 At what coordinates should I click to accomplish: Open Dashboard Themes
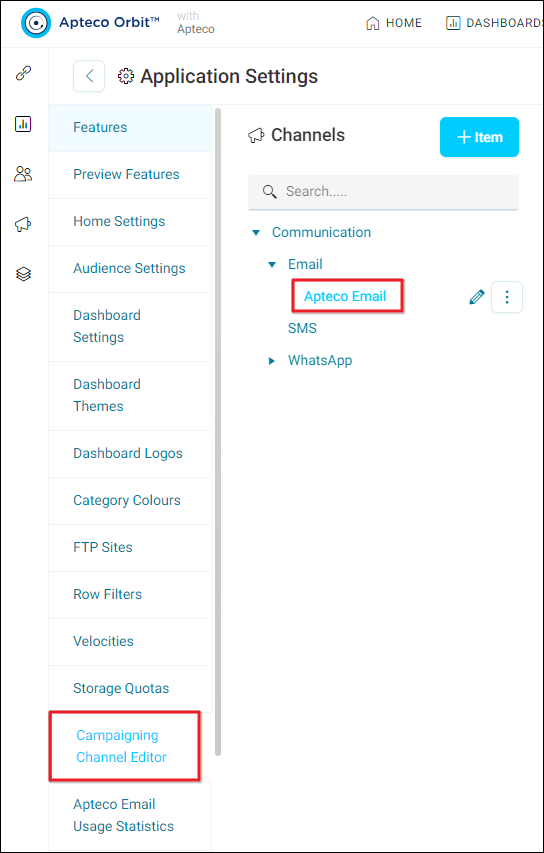pyautogui.click(x=130, y=396)
